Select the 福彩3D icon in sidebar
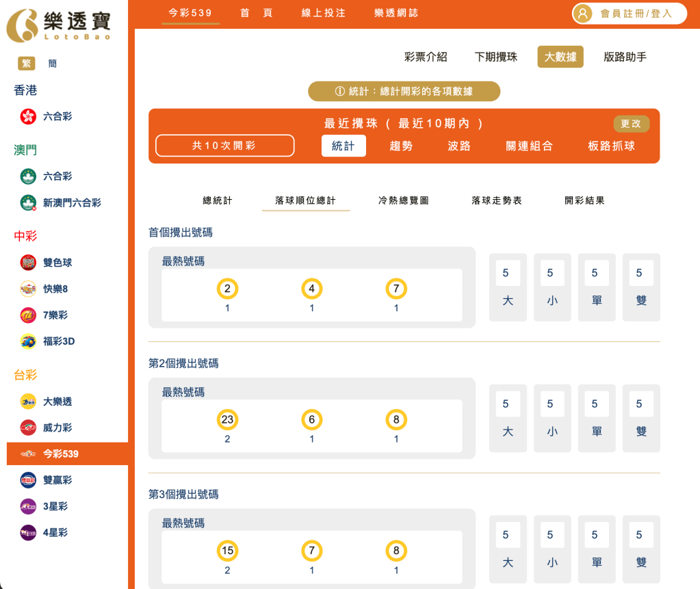Image resolution: width=700 pixels, height=589 pixels. [x=27, y=342]
